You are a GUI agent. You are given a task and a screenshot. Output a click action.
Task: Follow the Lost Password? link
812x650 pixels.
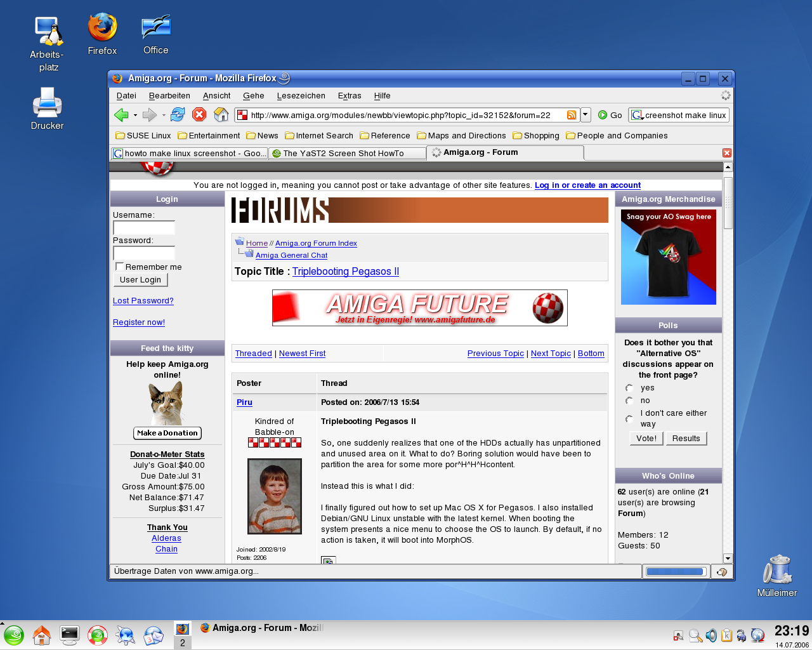click(143, 301)
